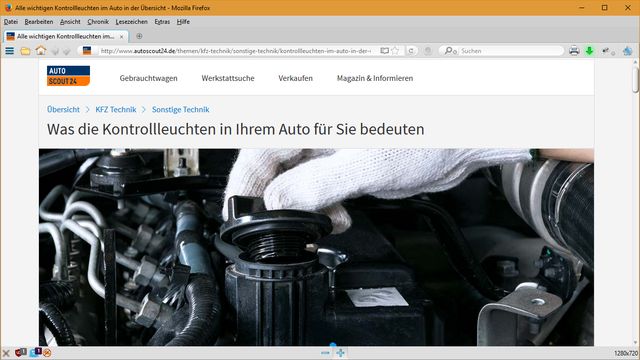Open Magazin & Informieren navigation link
The height and width of the screenshot is (360, 640).
(x=375, y=78)
